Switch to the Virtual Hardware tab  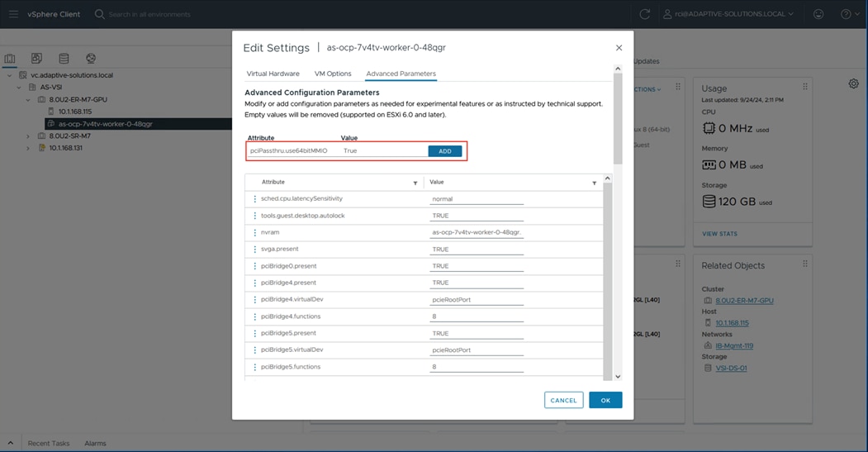273,74
